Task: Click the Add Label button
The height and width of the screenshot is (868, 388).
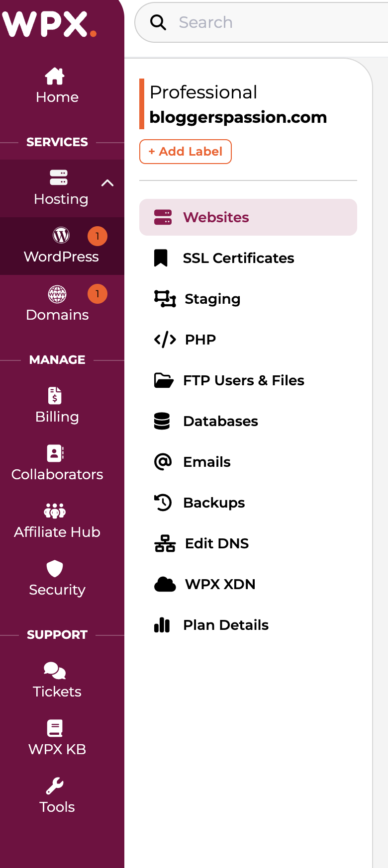Action: pyautogui.click(x=185, y=152)
